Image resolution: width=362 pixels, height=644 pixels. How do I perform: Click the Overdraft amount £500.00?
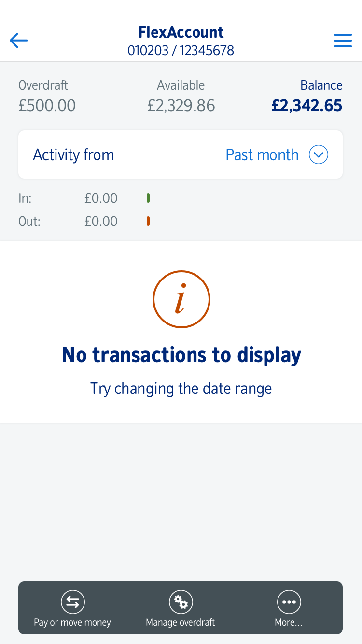47,105
